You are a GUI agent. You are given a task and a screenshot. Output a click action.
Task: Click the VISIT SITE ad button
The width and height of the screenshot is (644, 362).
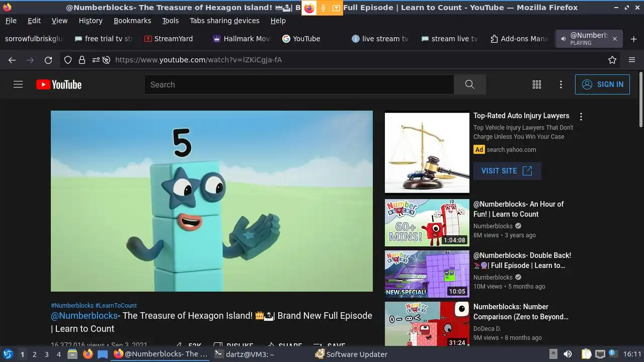[x=507, y=171]
